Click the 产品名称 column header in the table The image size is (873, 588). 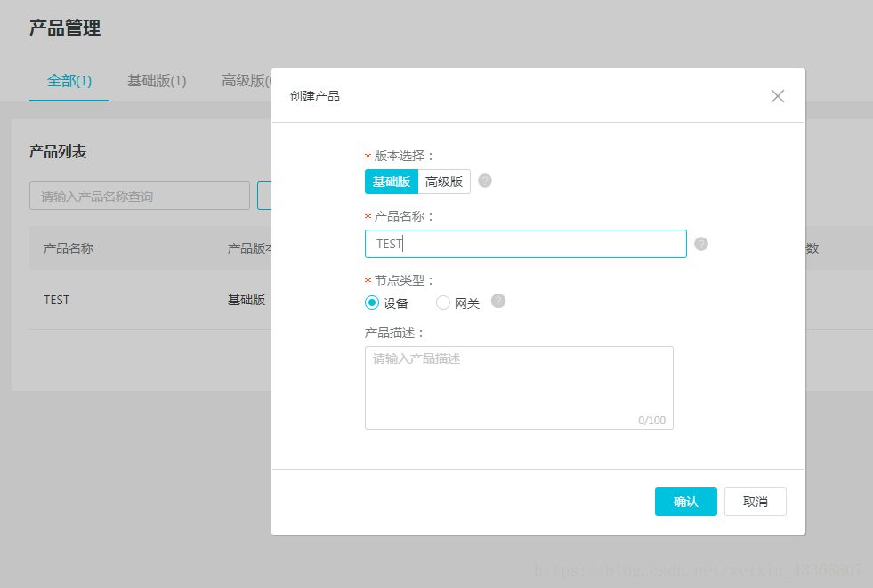69,248
